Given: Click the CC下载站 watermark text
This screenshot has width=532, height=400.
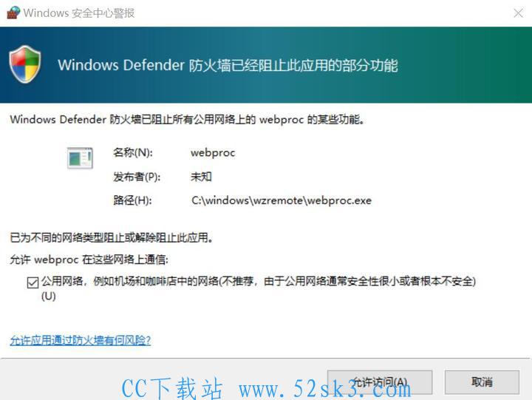Looking at the screenshot, I should pos(266,388).
